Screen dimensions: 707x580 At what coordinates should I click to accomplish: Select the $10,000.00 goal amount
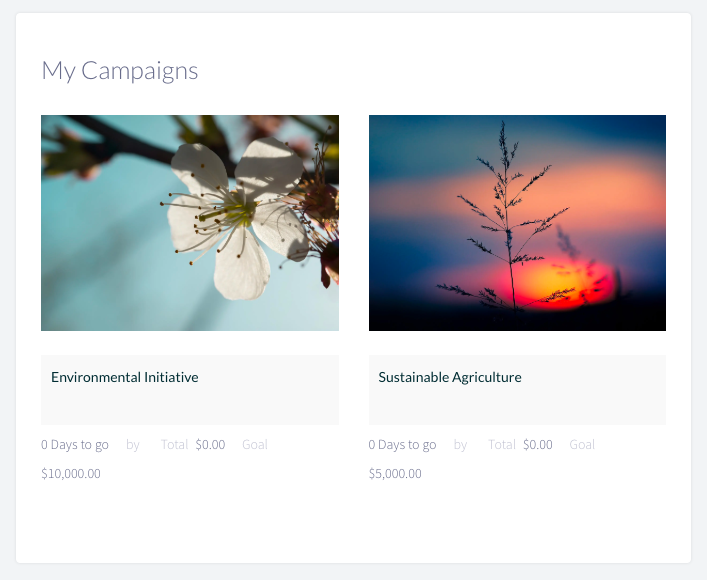pos(71,474)
